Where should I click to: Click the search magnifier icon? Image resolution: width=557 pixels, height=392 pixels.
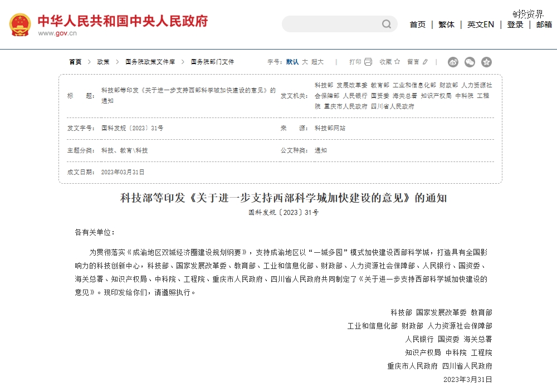[x=387, y=24]
